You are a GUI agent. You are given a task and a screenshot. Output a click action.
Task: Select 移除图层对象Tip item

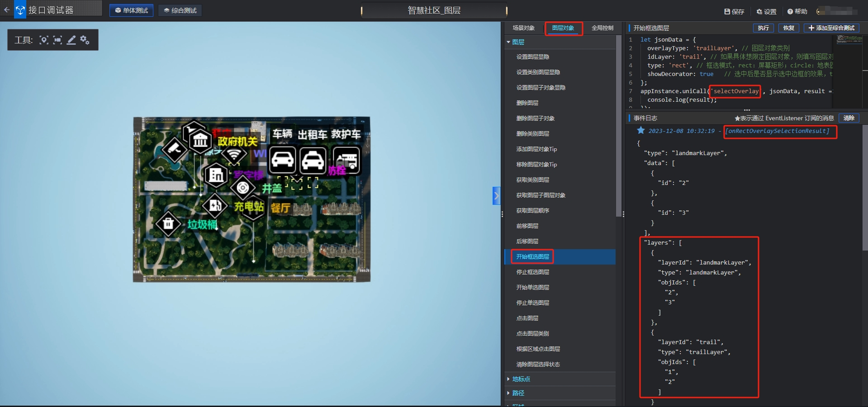560,165
